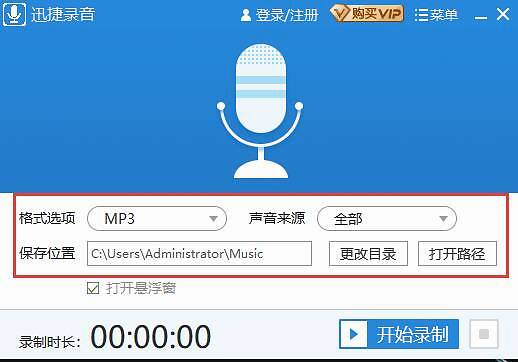Expand the 格式选项 MP3 dropdown

point(157,219)
